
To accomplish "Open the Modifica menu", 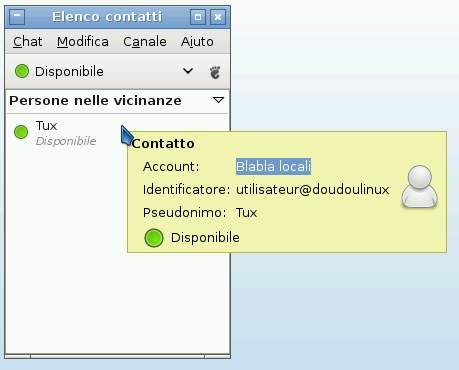I will pyautogui.click(x=83, y=42).
